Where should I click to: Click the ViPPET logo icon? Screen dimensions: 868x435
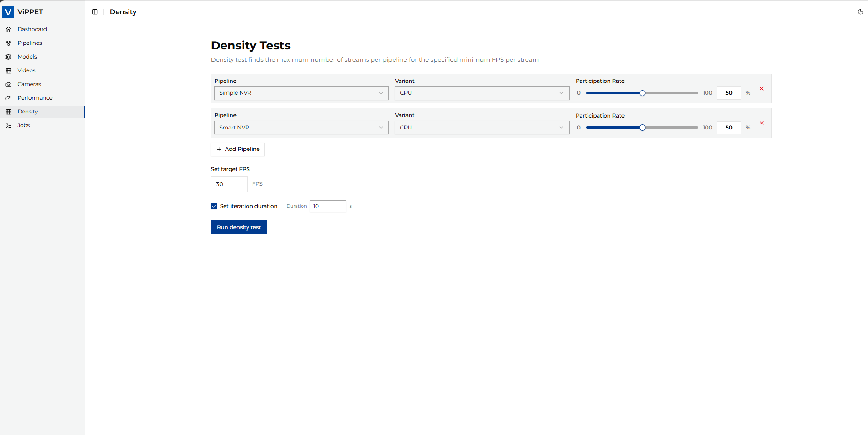tap(8, 12)
